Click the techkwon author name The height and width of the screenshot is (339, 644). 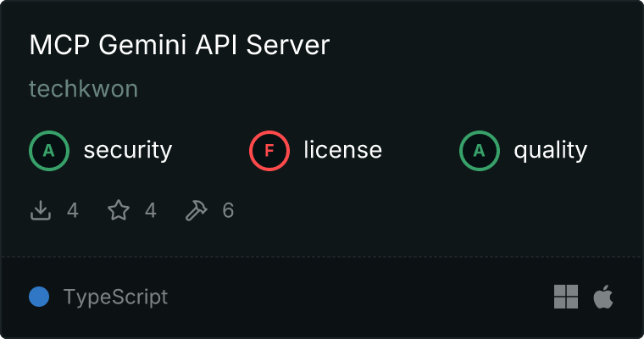click(83, 89)
